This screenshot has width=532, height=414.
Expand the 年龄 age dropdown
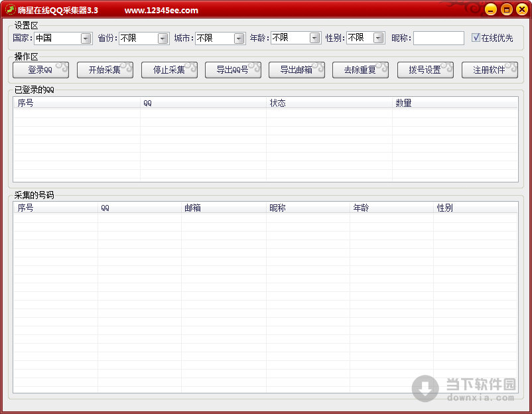click(315, 38)
